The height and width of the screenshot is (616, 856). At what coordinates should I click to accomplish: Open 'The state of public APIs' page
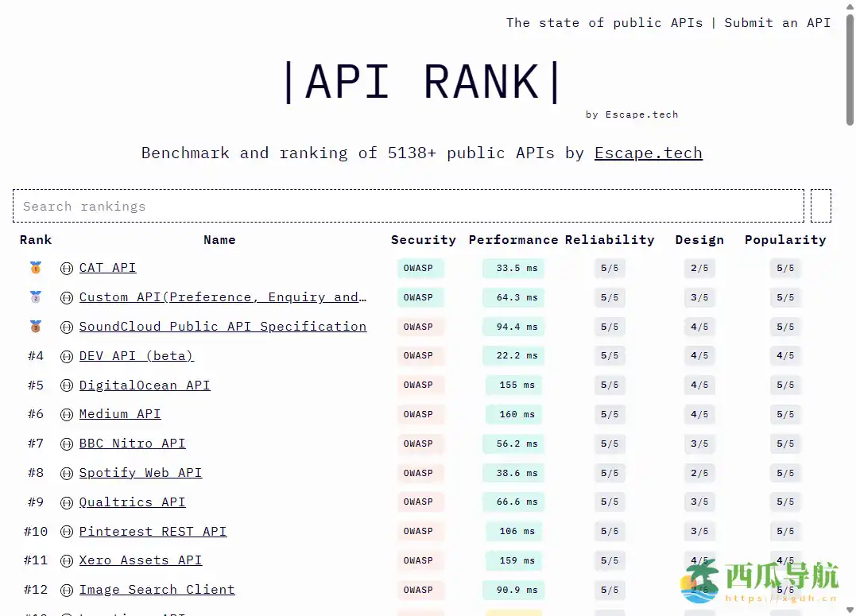[x=604, y=22]
